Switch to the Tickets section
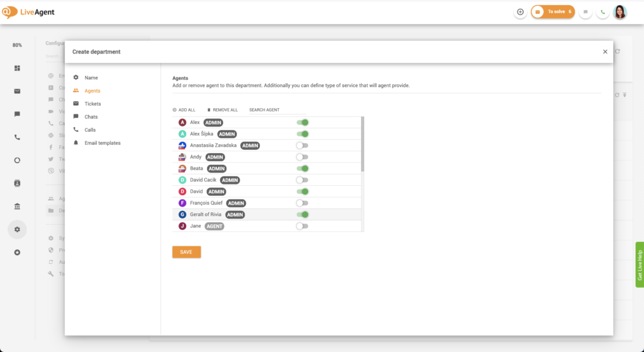Image resolution: width=644 pixels, height=352 pixels. tap(92, 104)
